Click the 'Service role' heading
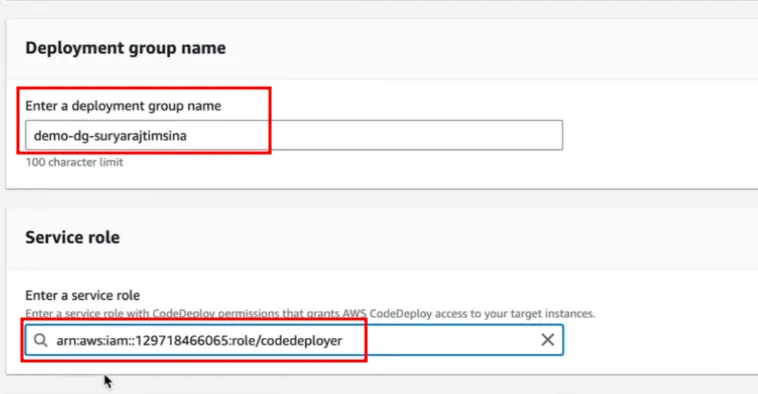The width and height of the screenshot is (758, 394). (x=73, y=237)
